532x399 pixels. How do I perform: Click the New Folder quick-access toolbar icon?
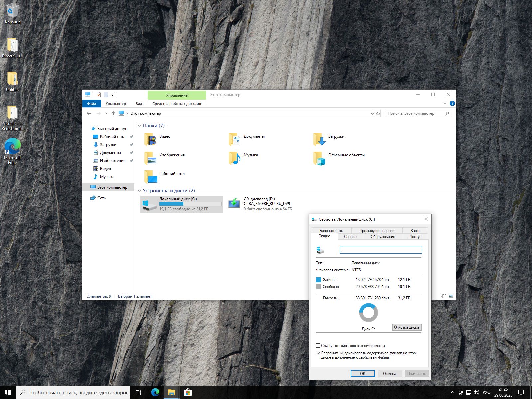(x=106, y=95)
